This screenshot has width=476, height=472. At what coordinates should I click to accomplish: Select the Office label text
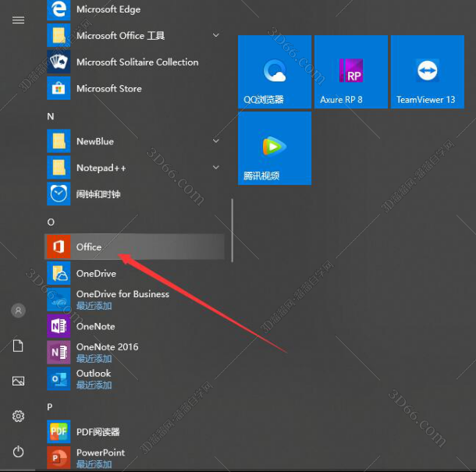(89, 247)
